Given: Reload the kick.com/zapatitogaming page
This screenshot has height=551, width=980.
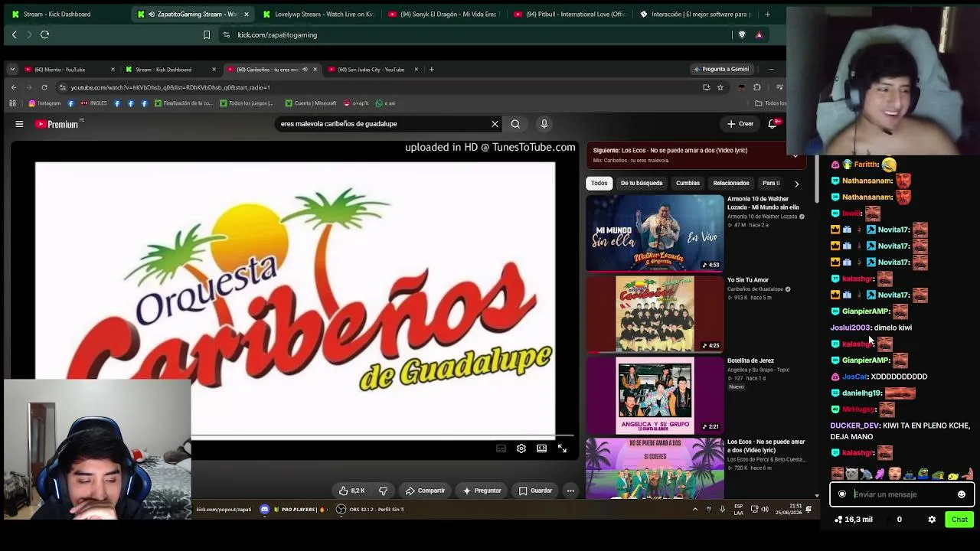Looking at the screenshot, I should pyautogui.click(x=44, y=34).
